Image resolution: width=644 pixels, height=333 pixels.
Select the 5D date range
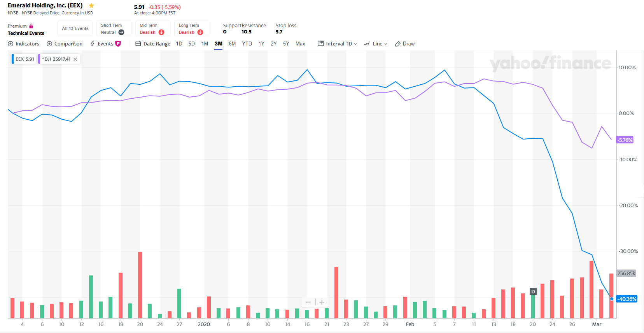(x=192, y=44)
